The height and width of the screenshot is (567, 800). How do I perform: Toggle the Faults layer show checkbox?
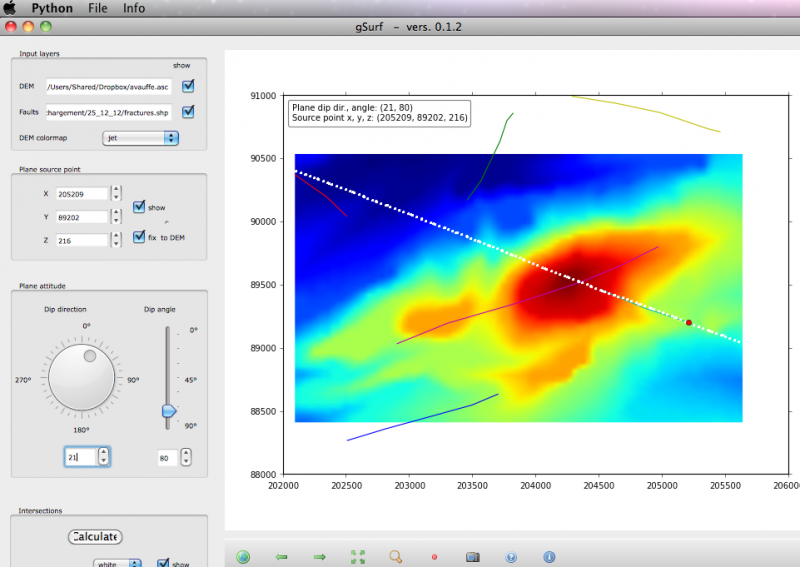[x=188, y=111]
